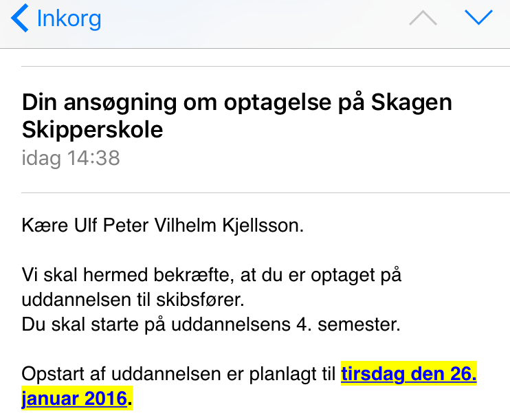Click the surname 'Kjellsson' in the greeting

[x=263, y=225]
